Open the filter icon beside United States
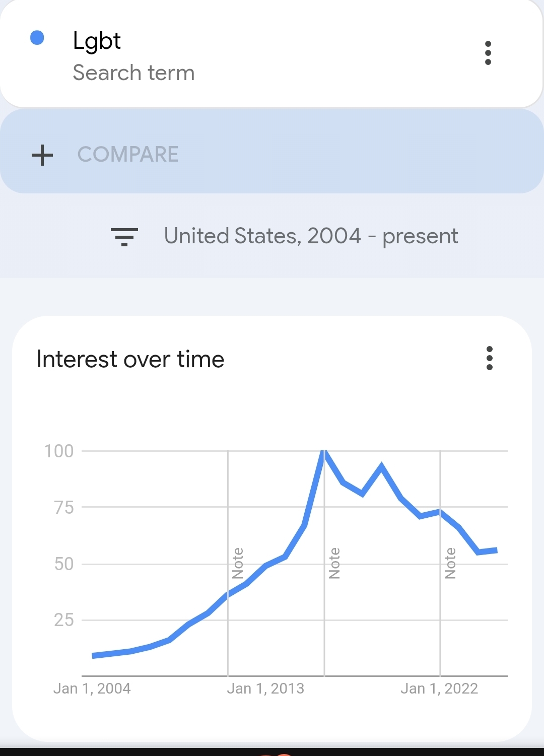The width and height of the screenshot is (544, 756). tap(124, 236)
